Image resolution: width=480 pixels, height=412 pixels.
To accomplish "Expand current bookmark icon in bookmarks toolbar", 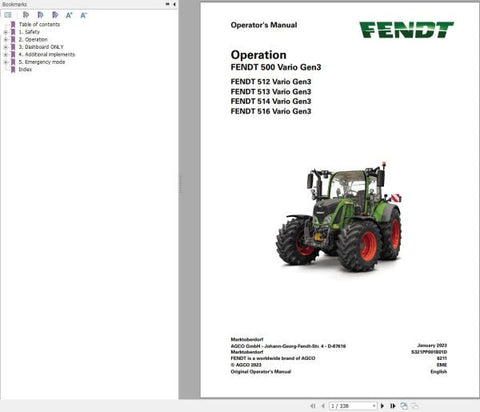I will [x=26, y=15].
